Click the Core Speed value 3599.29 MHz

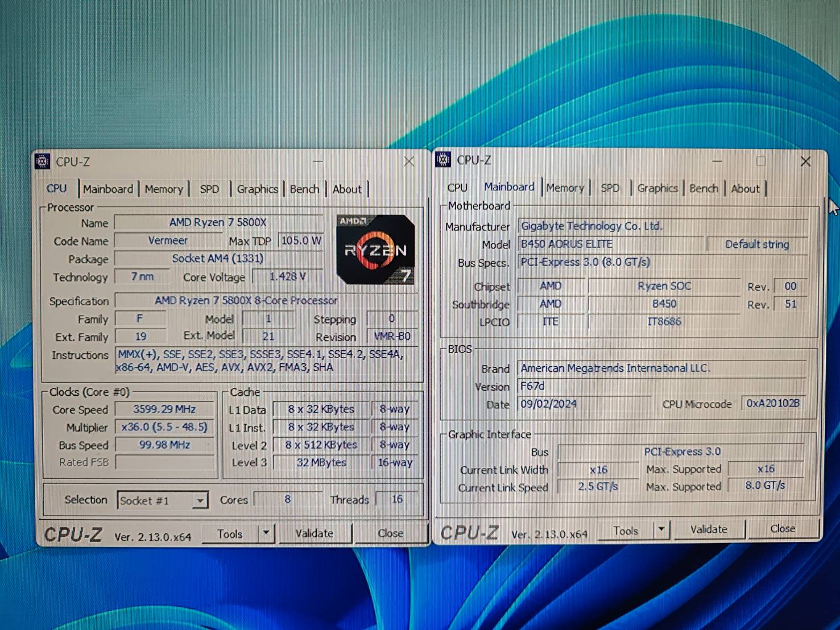[164, 409]
